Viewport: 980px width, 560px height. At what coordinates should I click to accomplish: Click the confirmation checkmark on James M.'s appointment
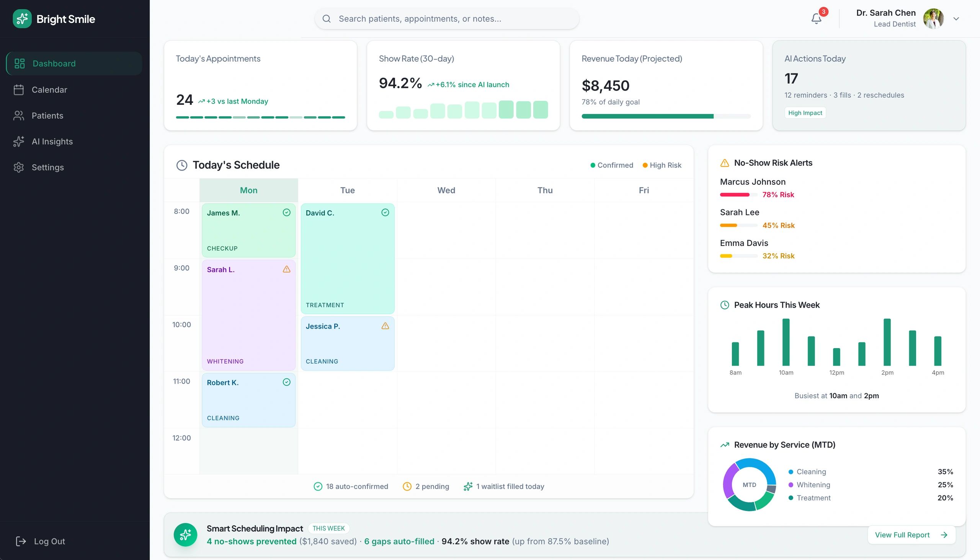286,212
